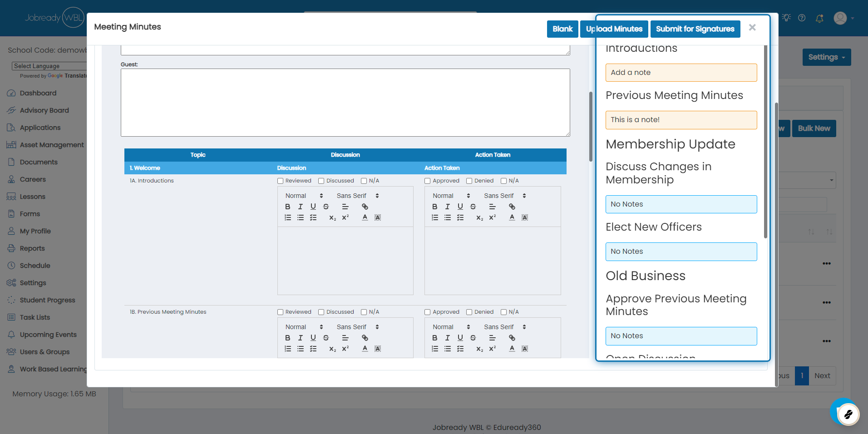The image size is (868, 434).
Task: Toggle strikethrough in 1A Introductions discussion editor
Action: click(325, 207)
